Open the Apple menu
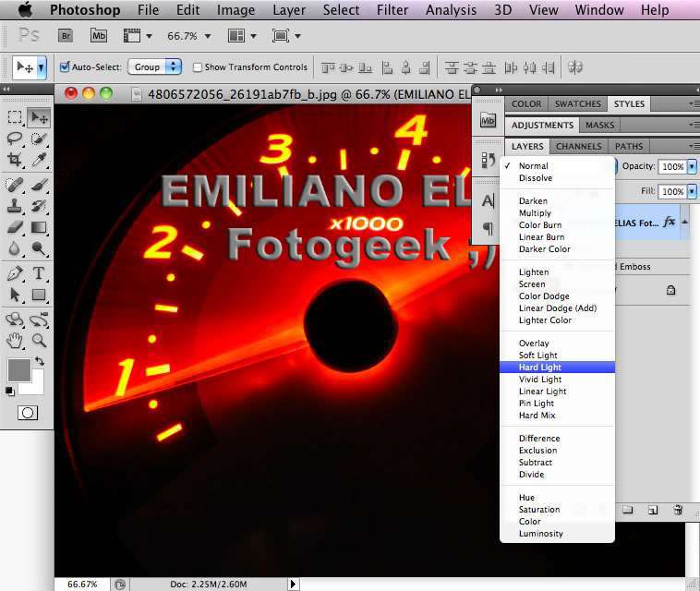The height and width of the screenshot is (591, 700). pyautogui.click(x=26, y=10)
